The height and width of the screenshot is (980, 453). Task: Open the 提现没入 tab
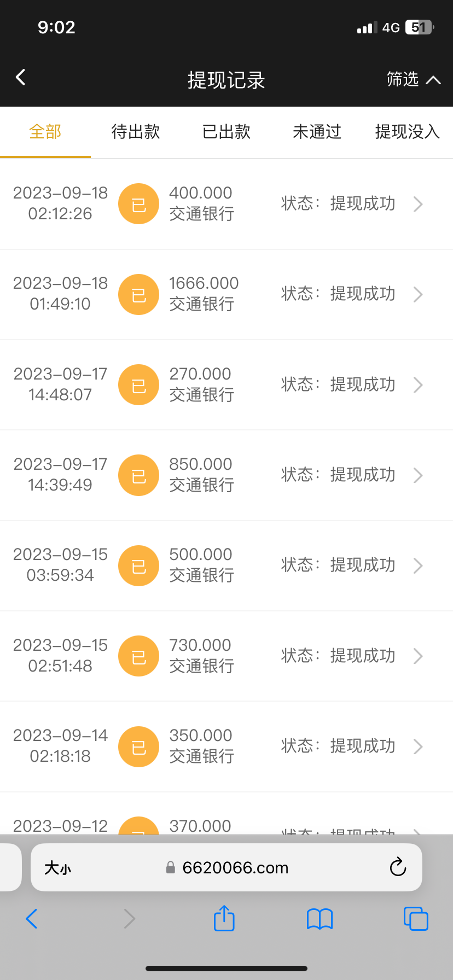coord(407,132)
